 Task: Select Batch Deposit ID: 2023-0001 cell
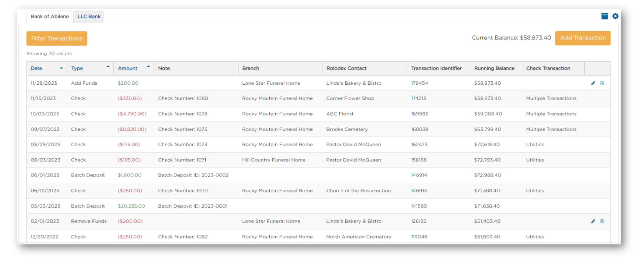[x=193, y=206]
